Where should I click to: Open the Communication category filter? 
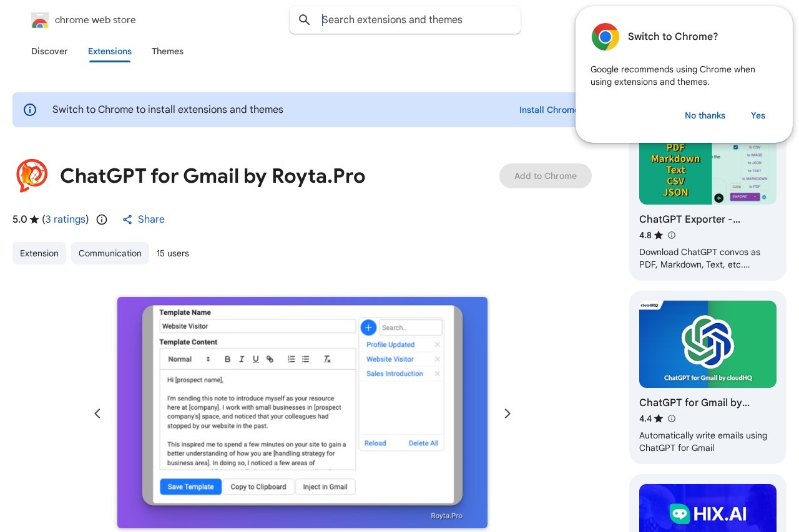pos(110,253)
